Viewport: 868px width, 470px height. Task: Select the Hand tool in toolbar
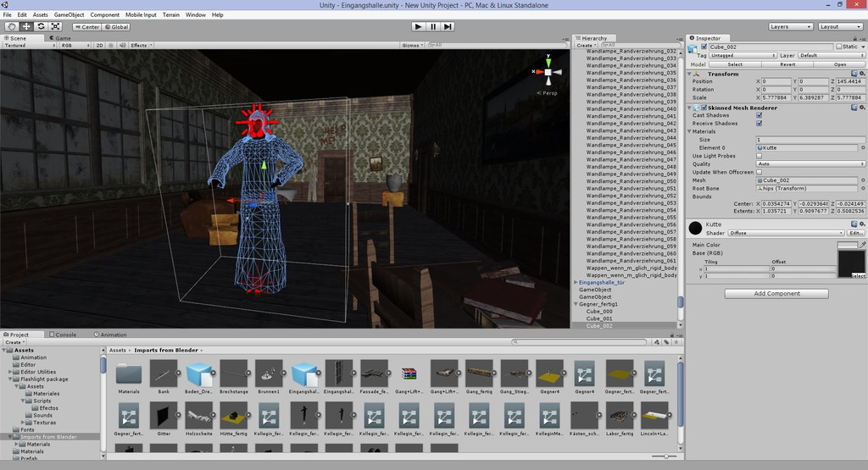click(12, 26)
